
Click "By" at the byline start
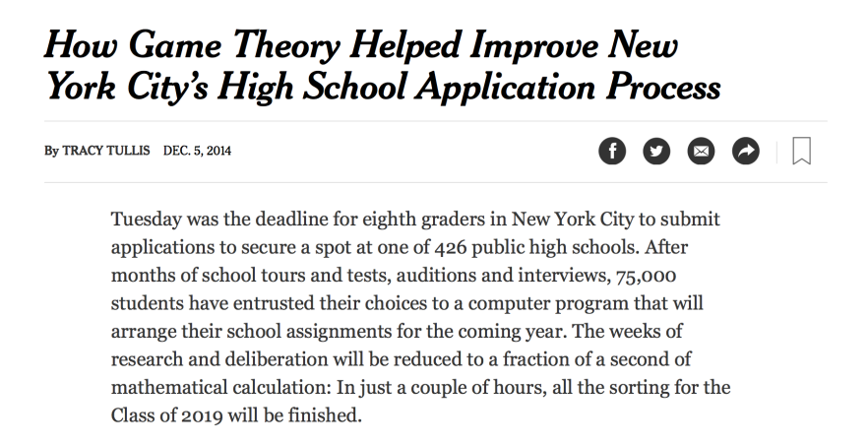coord(51,152)
